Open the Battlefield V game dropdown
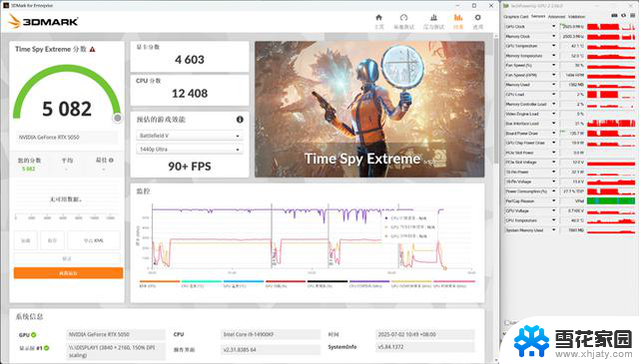Screen dimensions: 639x364 point(190,136)
